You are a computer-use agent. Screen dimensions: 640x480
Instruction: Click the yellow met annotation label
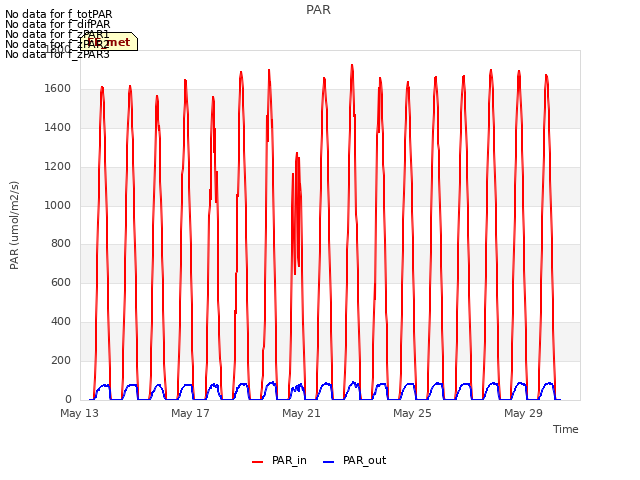(109, 42)
